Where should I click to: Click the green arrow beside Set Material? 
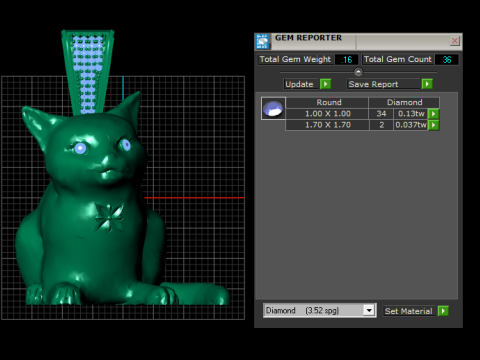[443, 311]
